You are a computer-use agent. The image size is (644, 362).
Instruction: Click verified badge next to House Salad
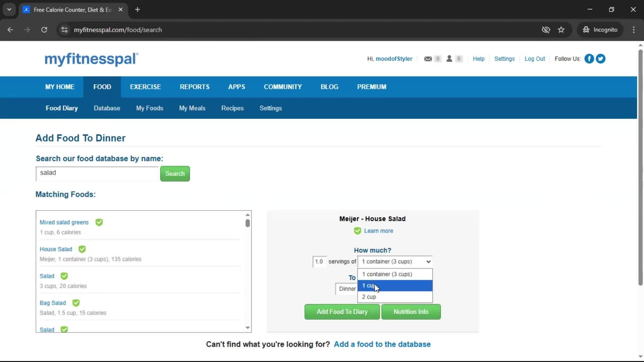pos(82,249)
